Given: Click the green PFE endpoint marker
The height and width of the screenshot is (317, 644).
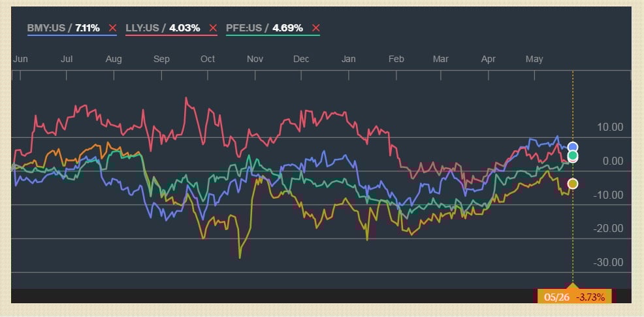Looking at the screenshot, I should (573, 156).
